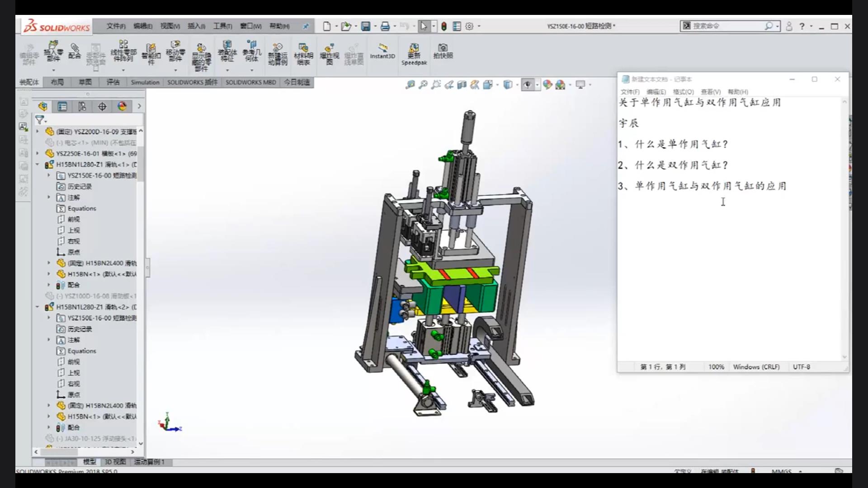Open the 插入零部件 dropdown arrow
The image size is (868, 488).
(53, 70)
